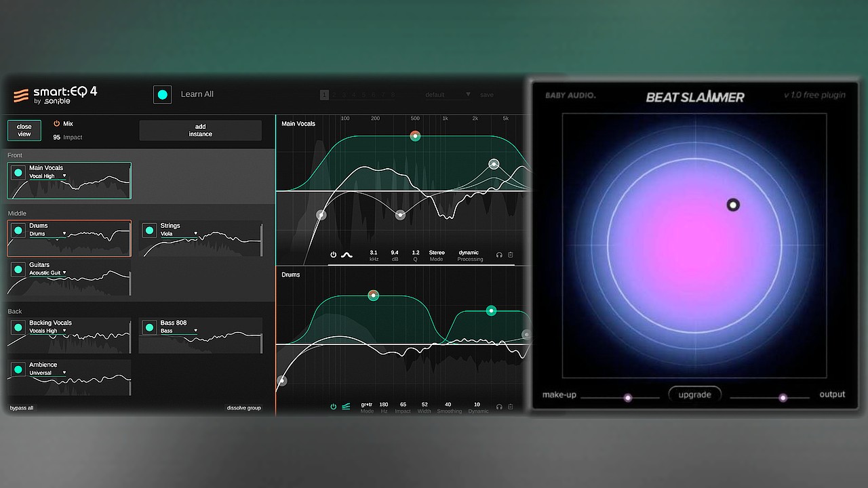Click the gray low-cut node in Main Vocals

321,215
